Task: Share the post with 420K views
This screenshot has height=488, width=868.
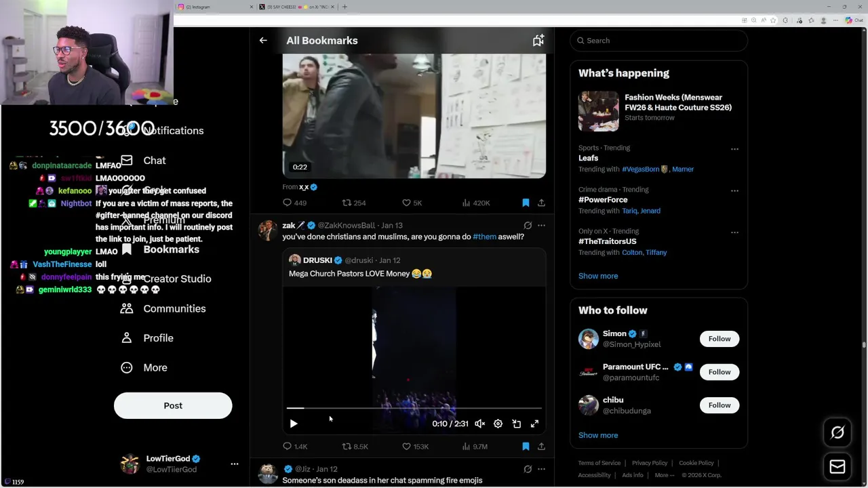Action: coord(541,203)
